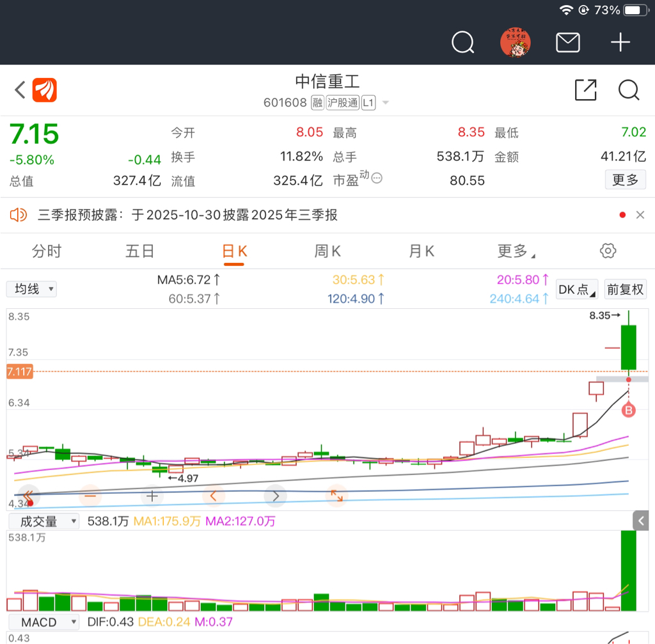Image resolution: width=655 pixels, height=644 pixels.
Task: Tap the 60:5.37 moving average value
Action: (194, 299)
